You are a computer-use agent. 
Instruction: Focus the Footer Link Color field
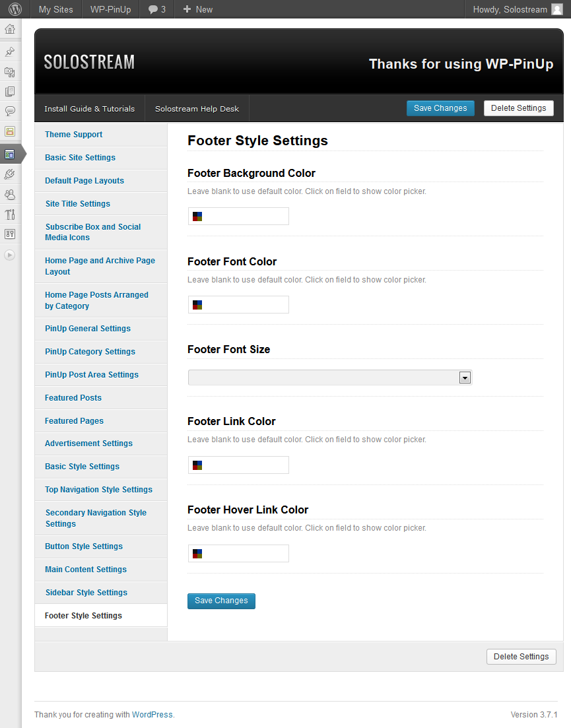[238, 465]
